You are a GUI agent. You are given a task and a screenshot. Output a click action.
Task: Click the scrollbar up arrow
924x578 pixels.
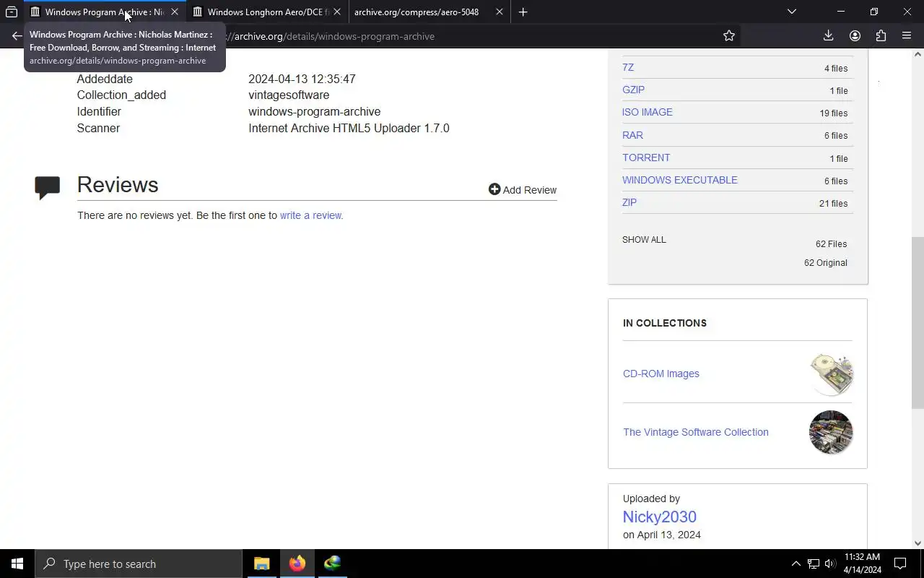click(918, 54)
